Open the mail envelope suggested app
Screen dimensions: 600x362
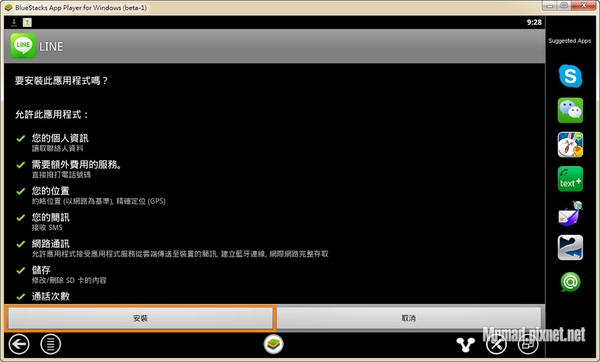click(570, 214)
